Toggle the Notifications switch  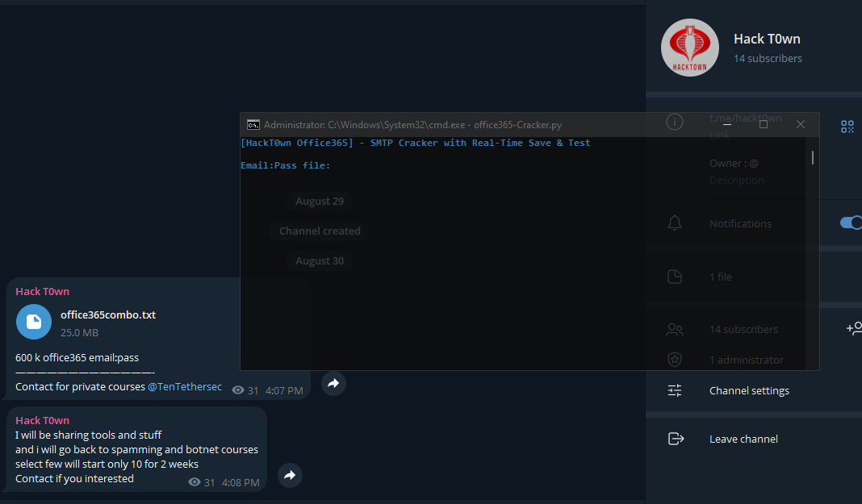(851, 223)
